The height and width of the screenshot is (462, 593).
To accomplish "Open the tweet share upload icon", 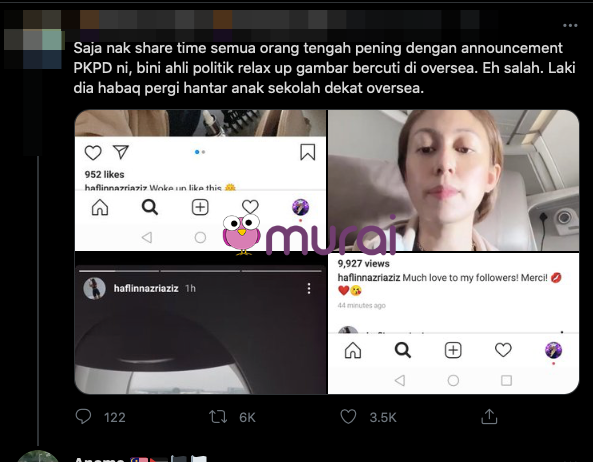I will [489, 417].
